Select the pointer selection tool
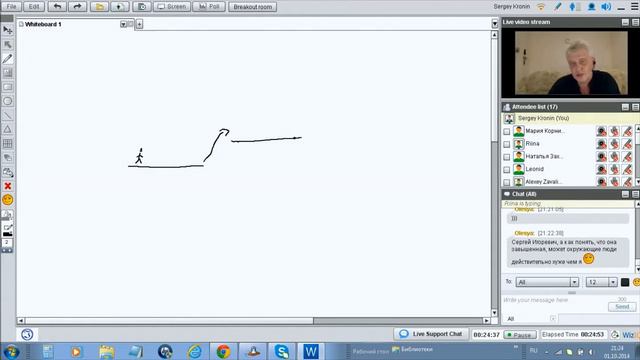 [7, 30]
